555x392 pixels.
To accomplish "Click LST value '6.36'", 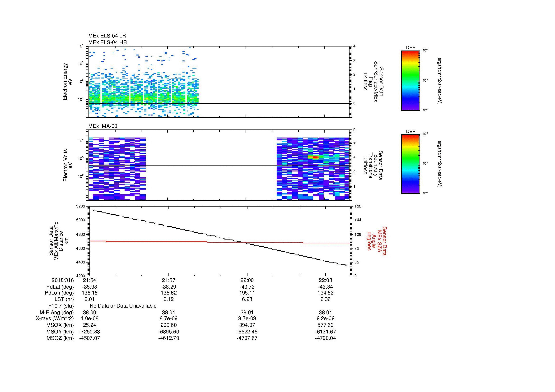I will tap(326, 299).
